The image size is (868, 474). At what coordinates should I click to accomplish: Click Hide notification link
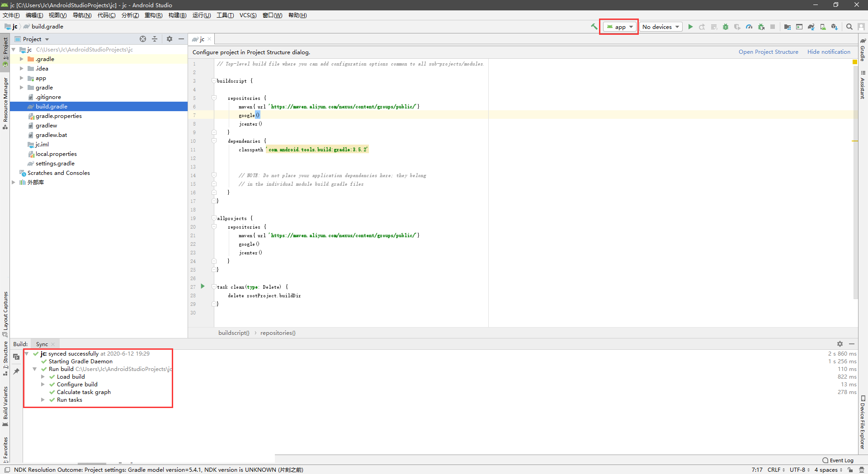[829, 52]
